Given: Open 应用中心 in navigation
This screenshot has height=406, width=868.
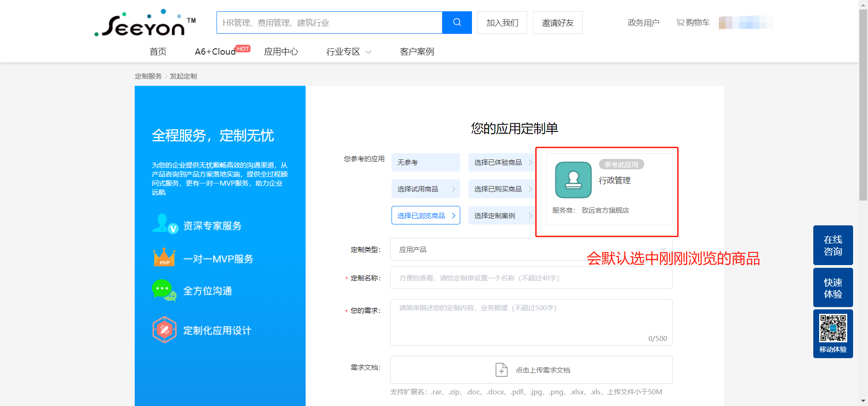Looking at the screenshot, I should click(281, 51).
